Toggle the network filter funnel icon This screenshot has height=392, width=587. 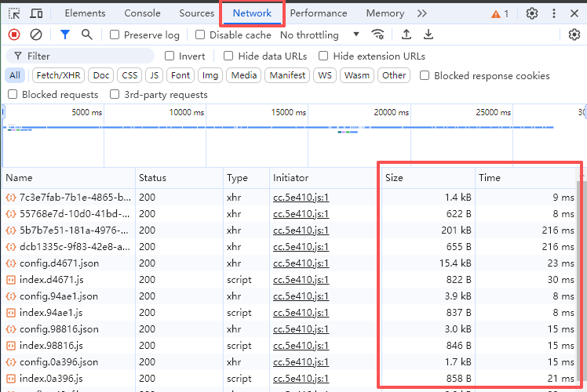coord(65,34)
